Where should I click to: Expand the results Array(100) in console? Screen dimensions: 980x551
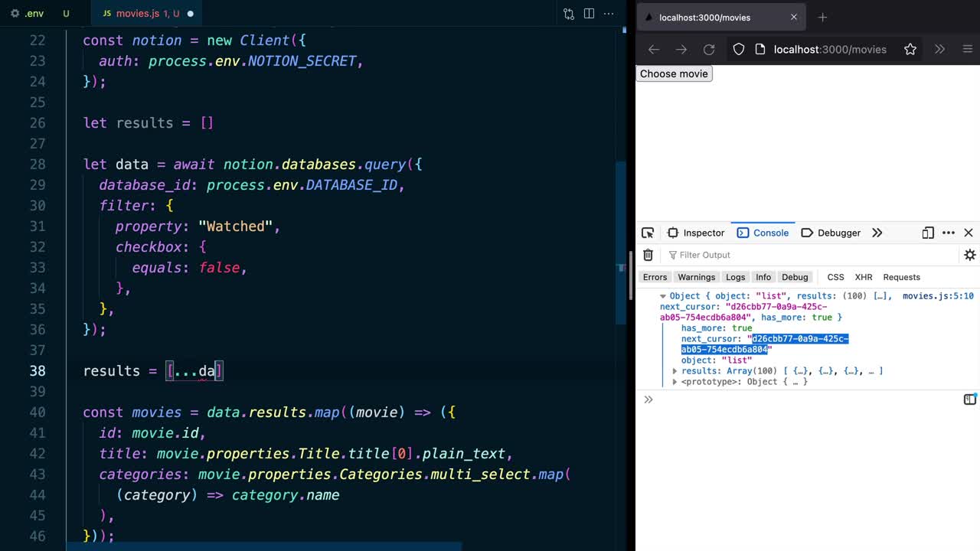pos(675,371)
